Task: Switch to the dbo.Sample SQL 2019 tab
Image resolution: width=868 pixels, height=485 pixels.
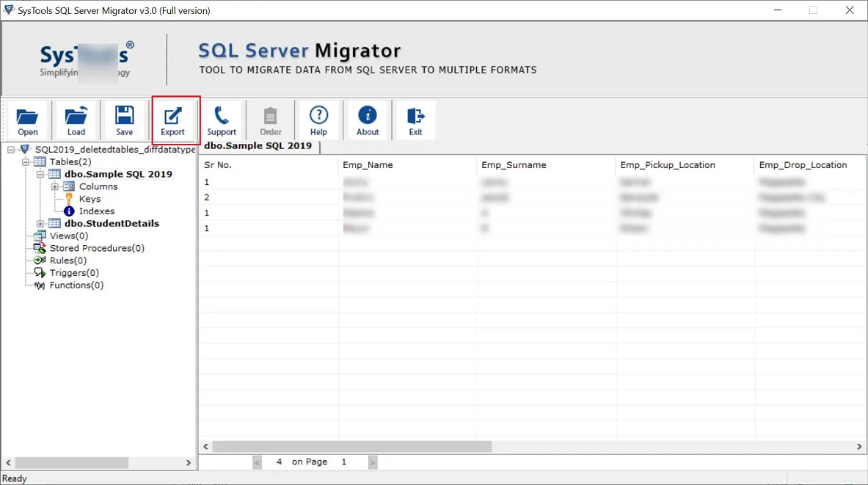Action: click(x=258, y=145)
